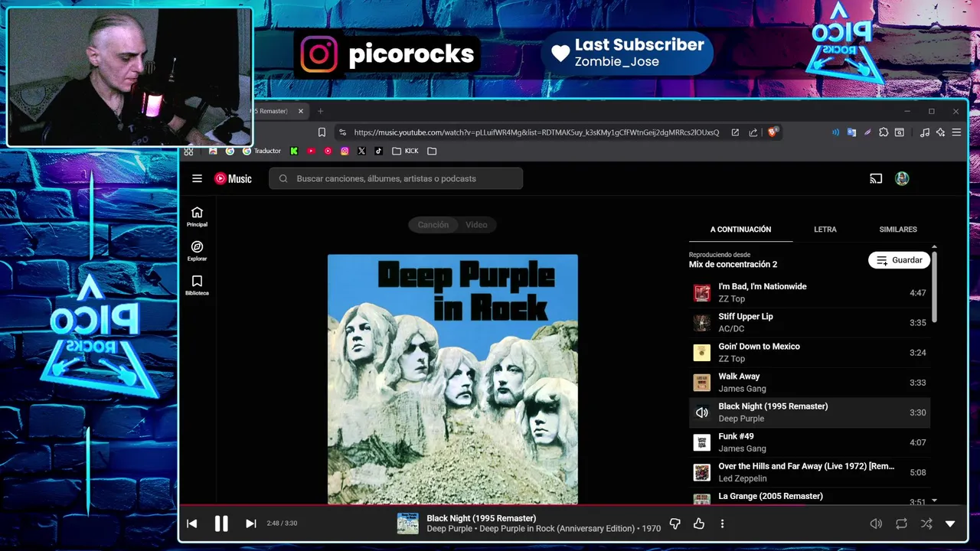Open Brave Shields icon

coord(773,132)
